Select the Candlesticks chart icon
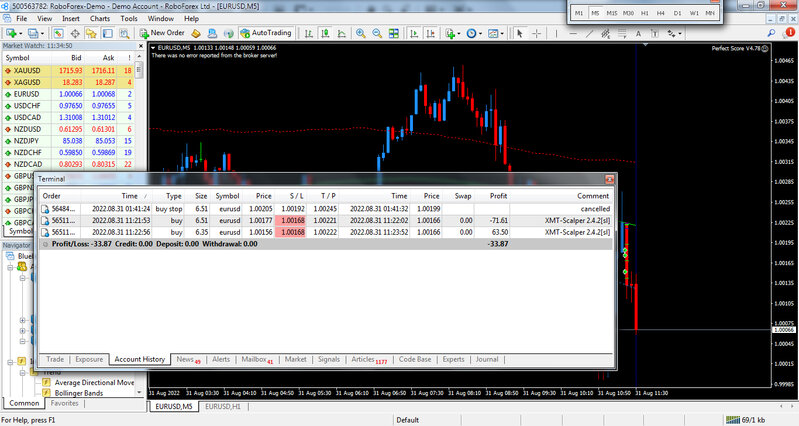This screenshot has width=799, height=426. (325, 33)
